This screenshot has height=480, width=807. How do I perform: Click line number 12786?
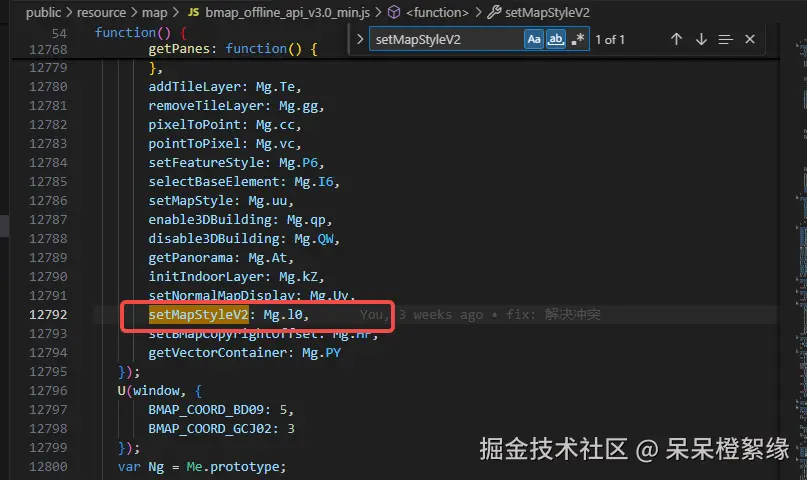[x=48, y=201]
